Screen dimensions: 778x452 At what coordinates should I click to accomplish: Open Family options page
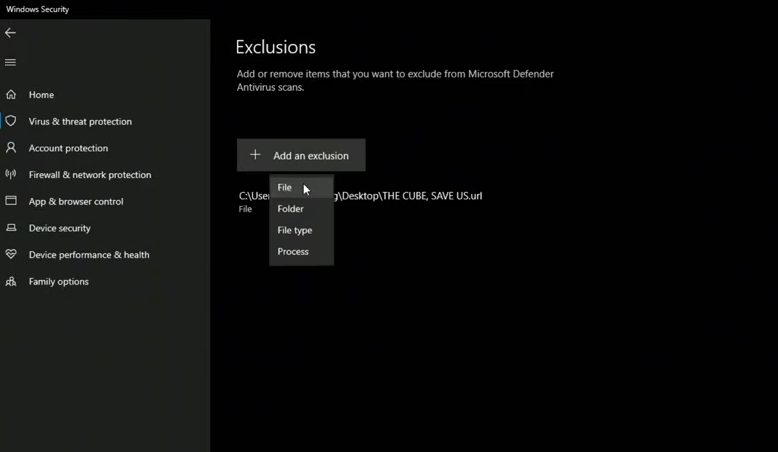59,282
